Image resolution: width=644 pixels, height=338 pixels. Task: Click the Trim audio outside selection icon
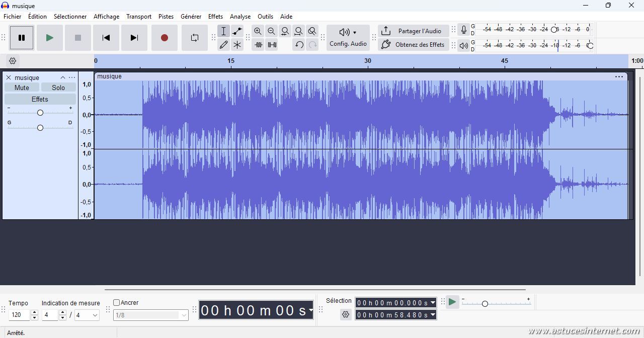click(258, 45)
